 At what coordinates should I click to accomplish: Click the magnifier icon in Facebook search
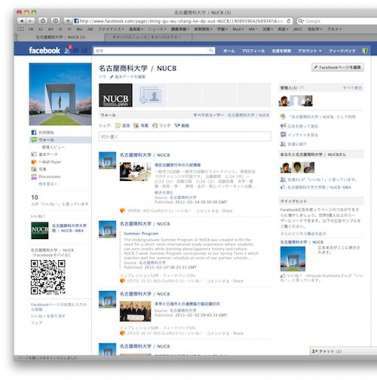coord(211,51)
